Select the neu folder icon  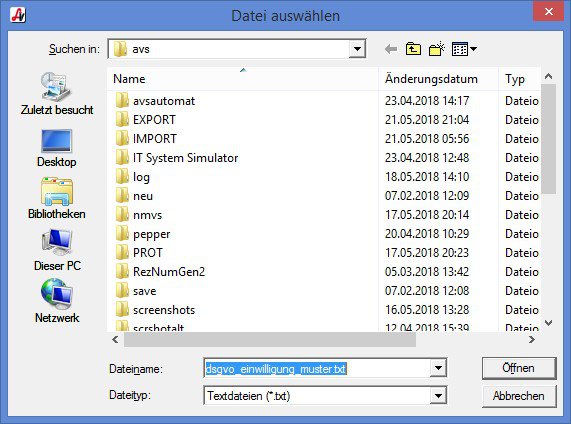[122, 195]
